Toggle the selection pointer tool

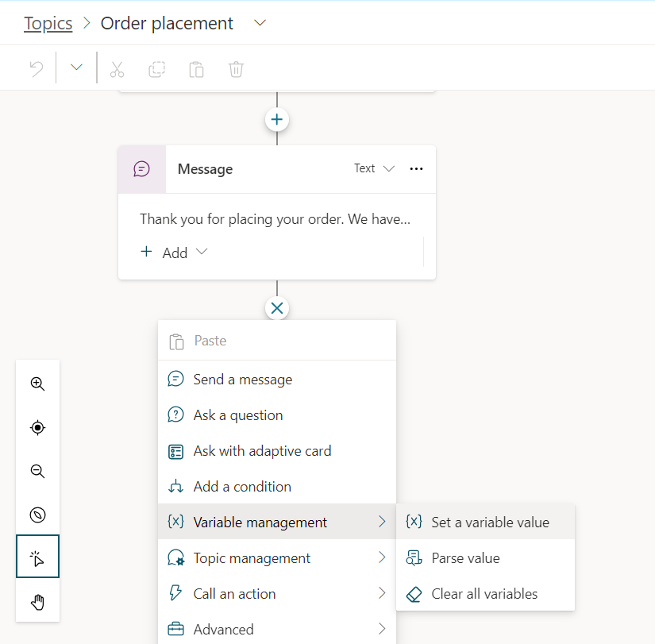[x=37, y=558]
